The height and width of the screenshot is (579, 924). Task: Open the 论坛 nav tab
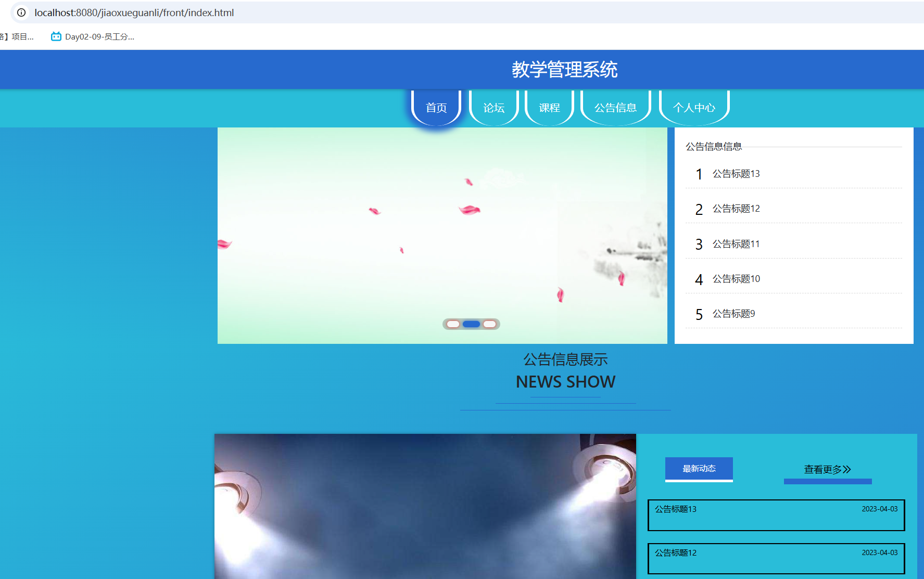[x=494, y=108]
